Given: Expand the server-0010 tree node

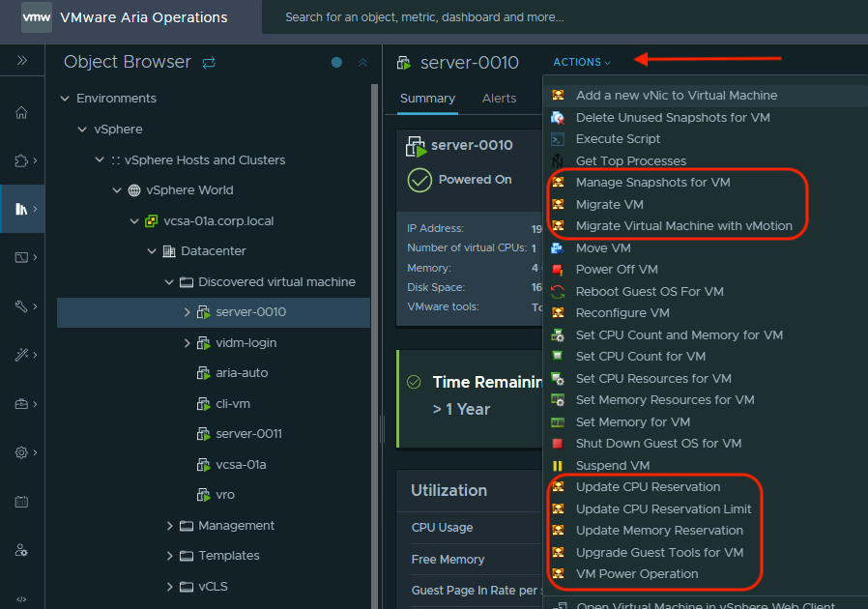Looking at the screenshot, I should (x=188, y=312).
